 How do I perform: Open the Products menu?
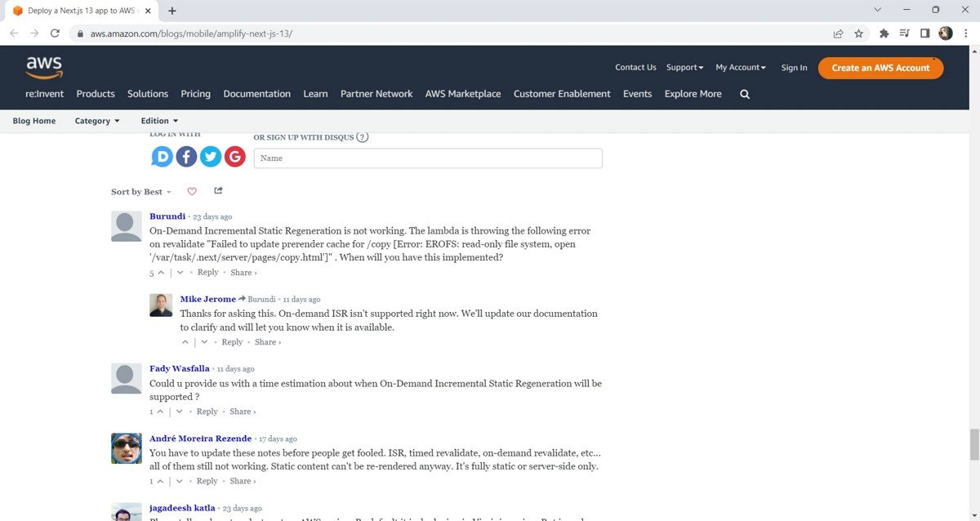[x=96, y=94]
